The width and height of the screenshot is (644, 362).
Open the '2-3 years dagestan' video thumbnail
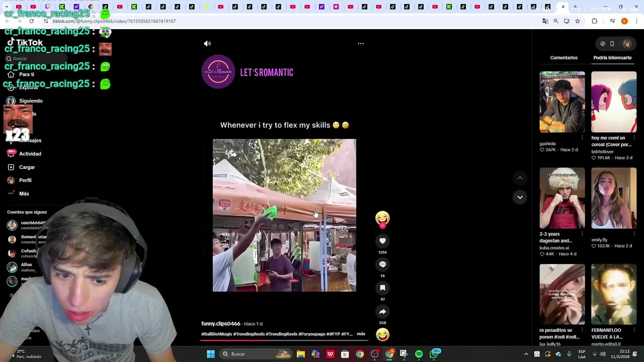562,199
